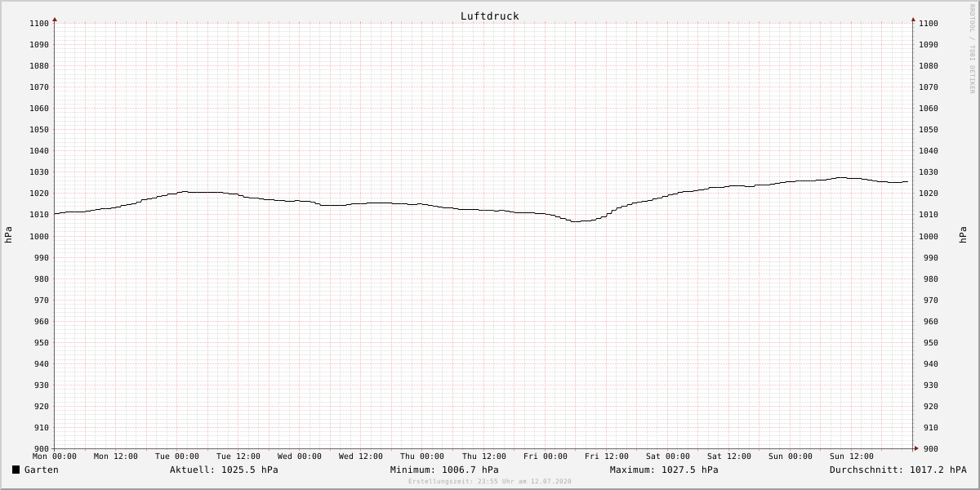Click the 'Sun 12:00' time axis label
This screenshot has width=980, height=490.
(852, 457)
